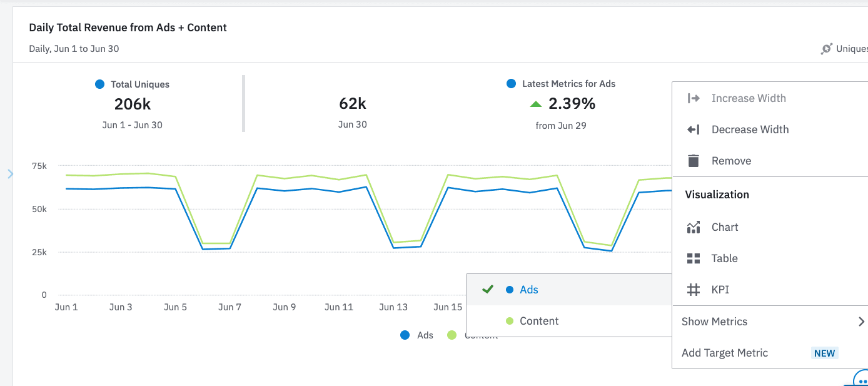Click the 62k Jun 30 KPI value
The image size is (868, 386).
pos(352,104)
